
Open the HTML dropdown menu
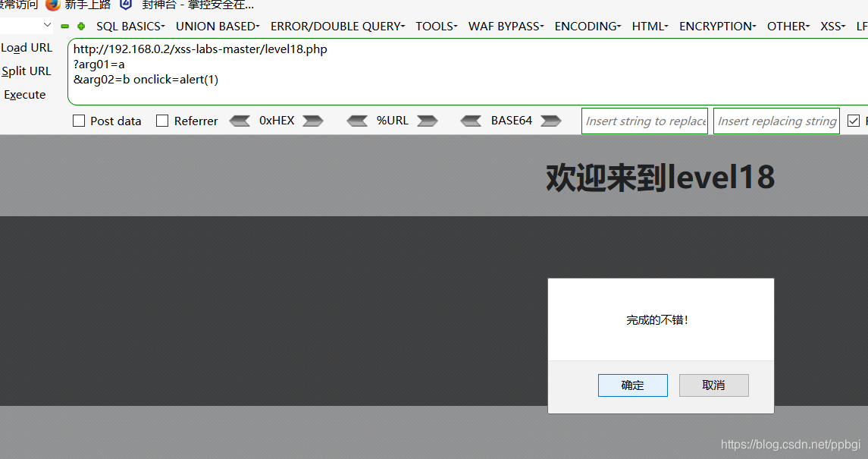coord(650,26)
